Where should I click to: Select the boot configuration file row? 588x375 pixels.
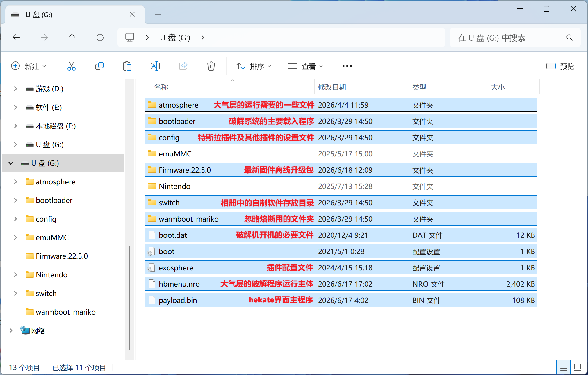[x=341, y=251]
